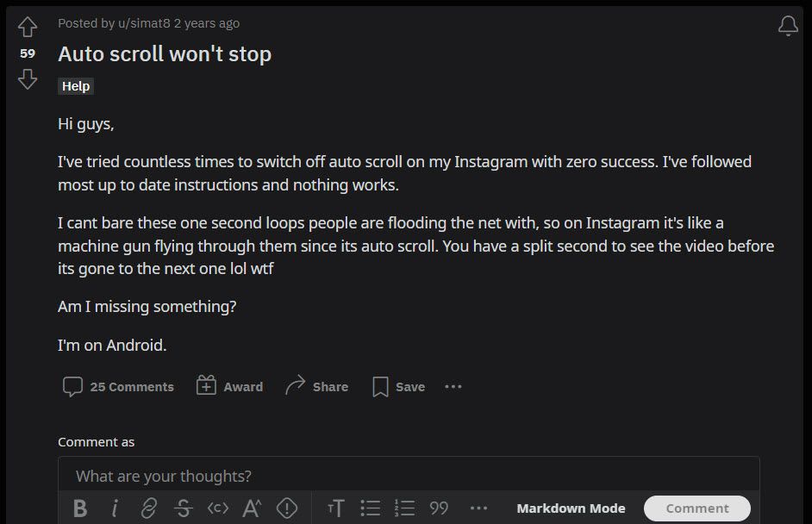Apply superscript formatting
Viewport: 812px width, 524px height.
[251, 508]
